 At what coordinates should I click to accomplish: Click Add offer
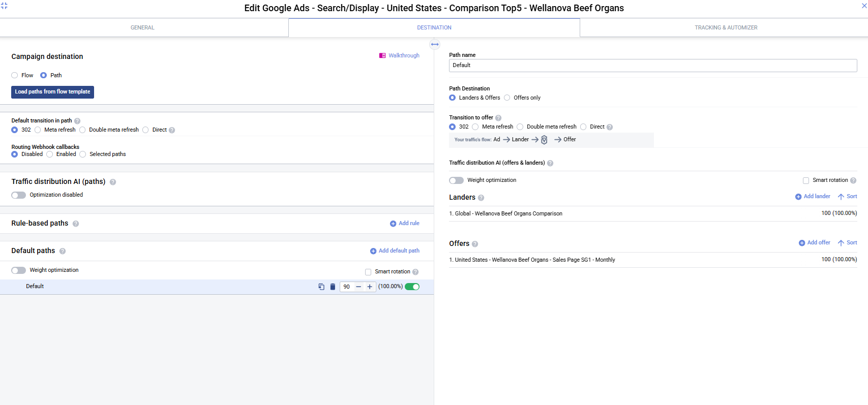click(815, 243)
